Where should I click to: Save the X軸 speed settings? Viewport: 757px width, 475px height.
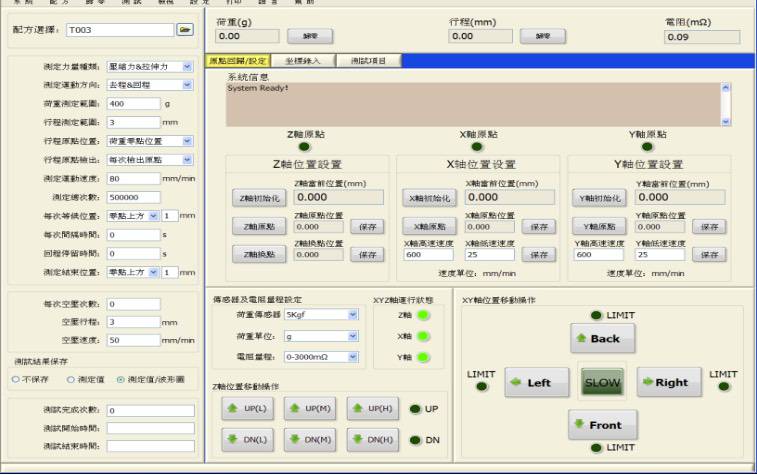pyautogui.click(x=539, y=254)
